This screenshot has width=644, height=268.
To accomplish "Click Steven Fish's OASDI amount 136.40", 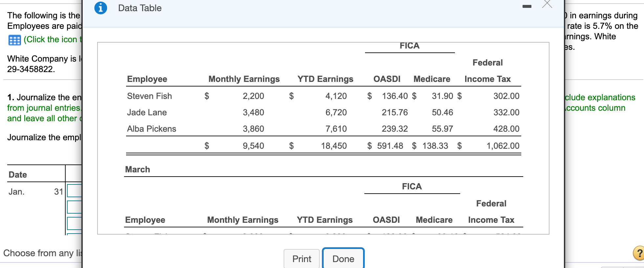I will click(395, 96).
